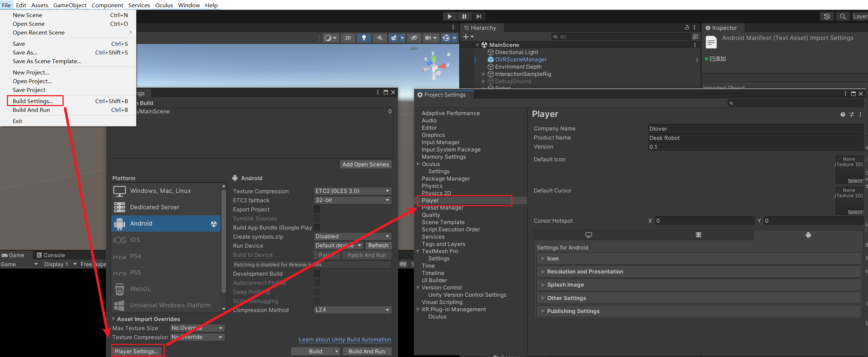Collapse XR Plug-in Management category
868x357 pixels.
click(418, 309)
